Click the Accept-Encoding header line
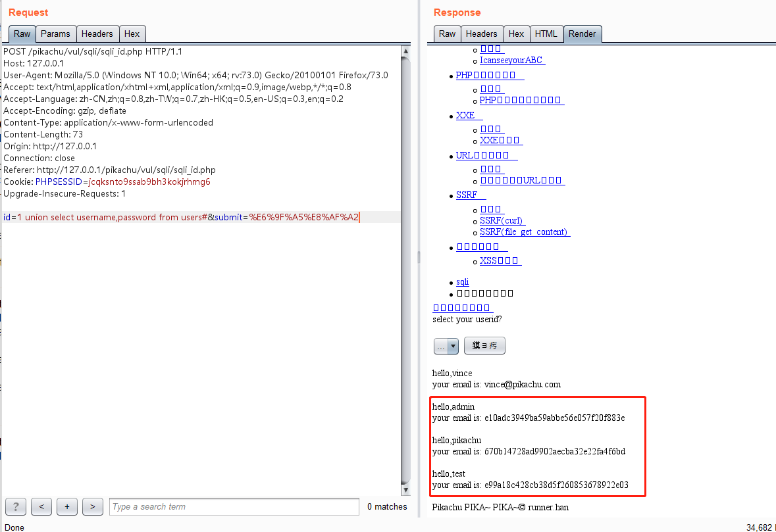The height and width of the screenshot is (532, 776). (x=65, y=110)
